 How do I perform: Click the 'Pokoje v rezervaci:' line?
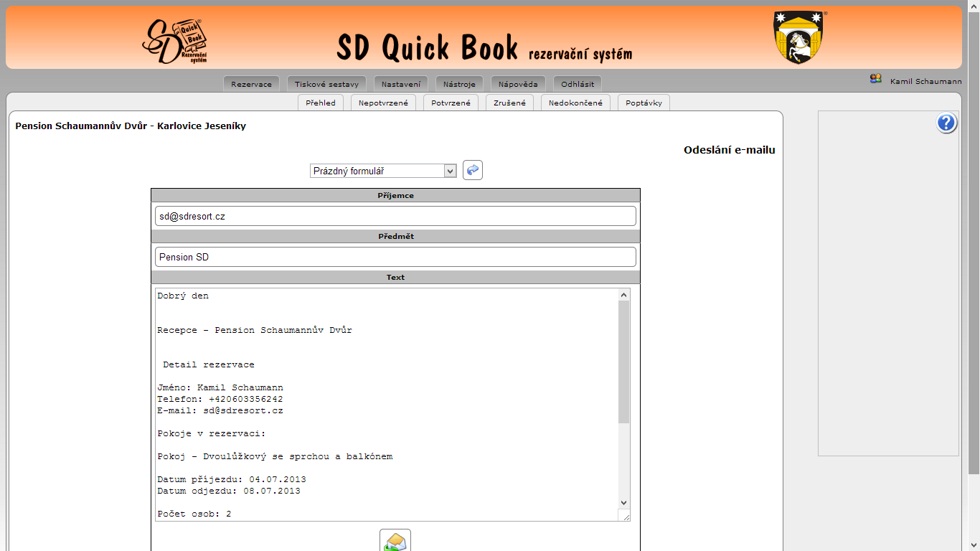click(212, 433)
